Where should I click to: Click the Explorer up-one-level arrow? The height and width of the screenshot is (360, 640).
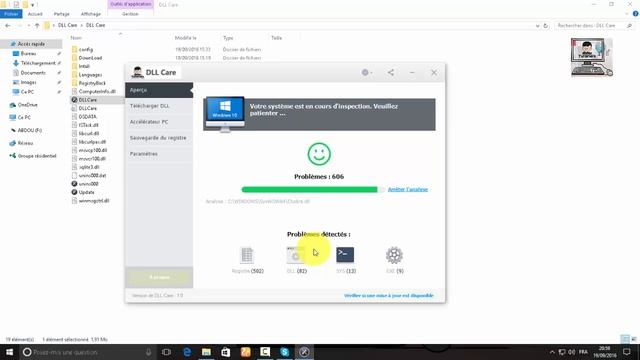click(x=37, y=25)
